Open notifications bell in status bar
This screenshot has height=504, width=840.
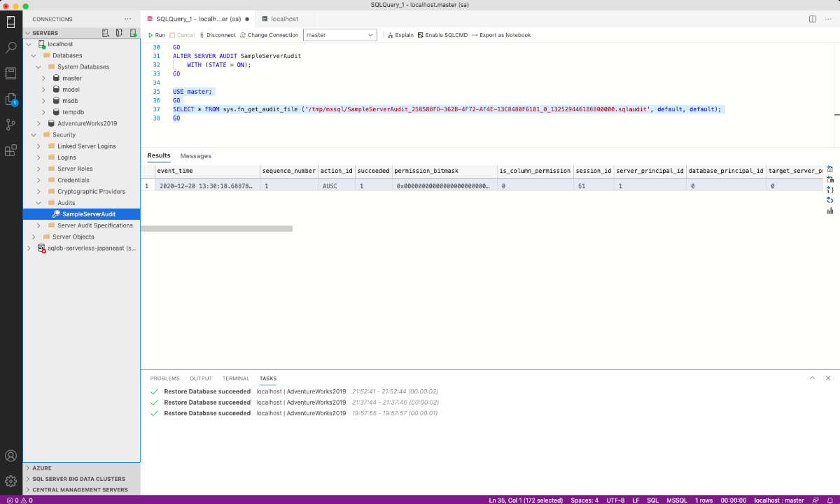click(830, 500)
